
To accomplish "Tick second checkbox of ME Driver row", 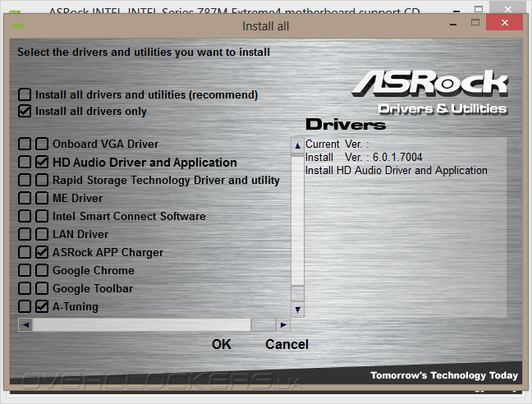I will tap(42, 198).
